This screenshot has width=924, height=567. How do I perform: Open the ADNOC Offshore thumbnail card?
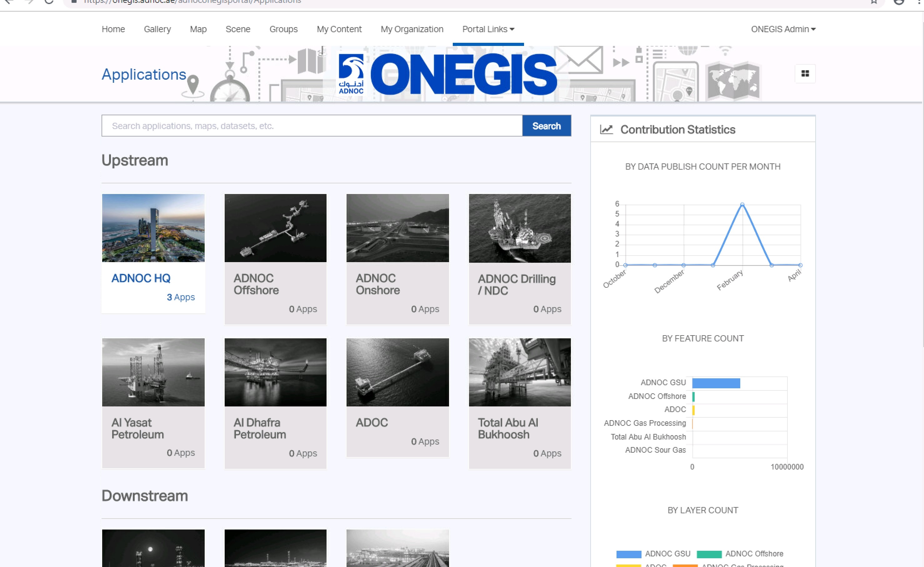(x=275, y=228)
